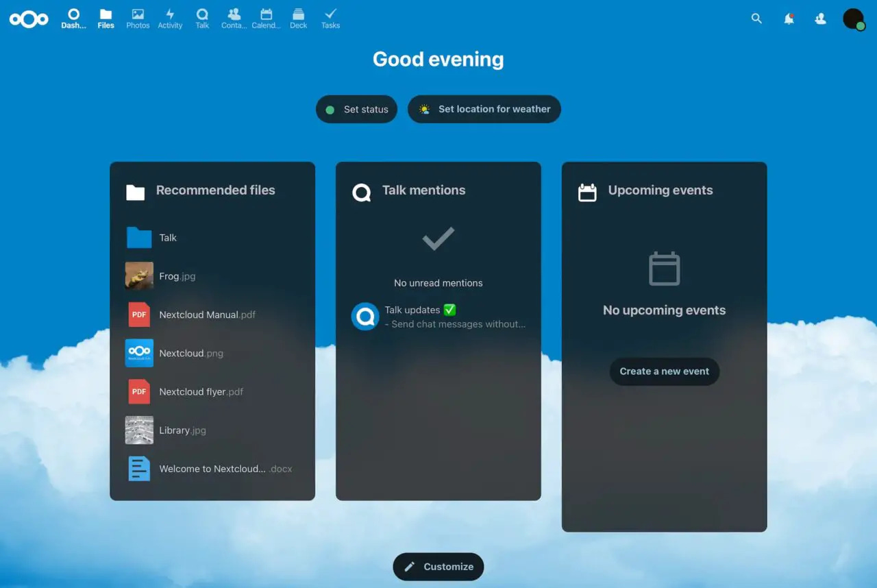Screen dimensions: 877x588
Task: Open Welcome to Nextcloud docx file
Action: point(212,469)
